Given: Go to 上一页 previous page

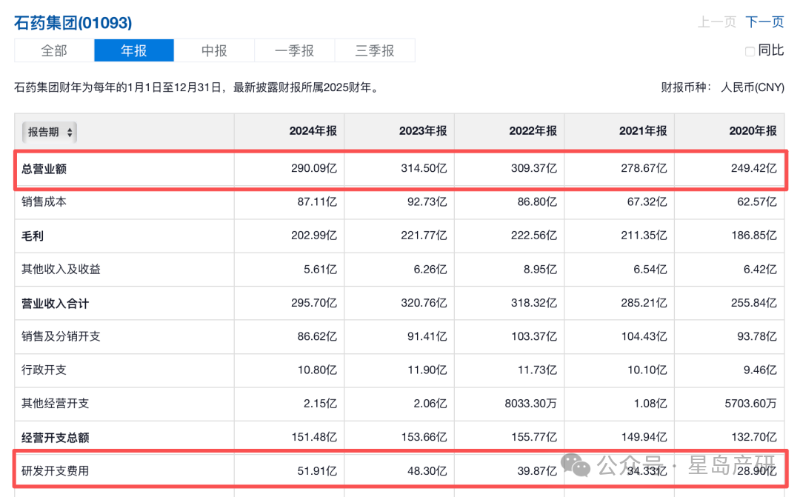Looking at the screenshot, I should coord(717,21).
